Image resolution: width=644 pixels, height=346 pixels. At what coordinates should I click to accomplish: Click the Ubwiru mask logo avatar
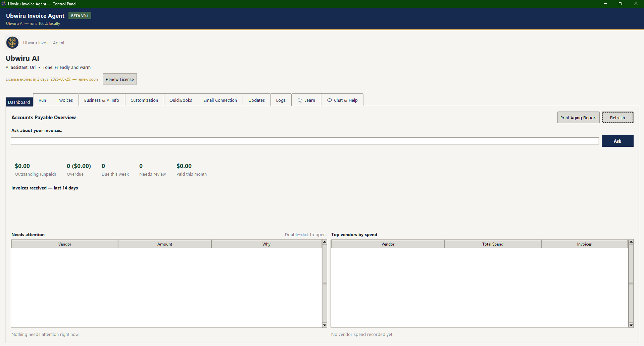click(x=12, y=43)
